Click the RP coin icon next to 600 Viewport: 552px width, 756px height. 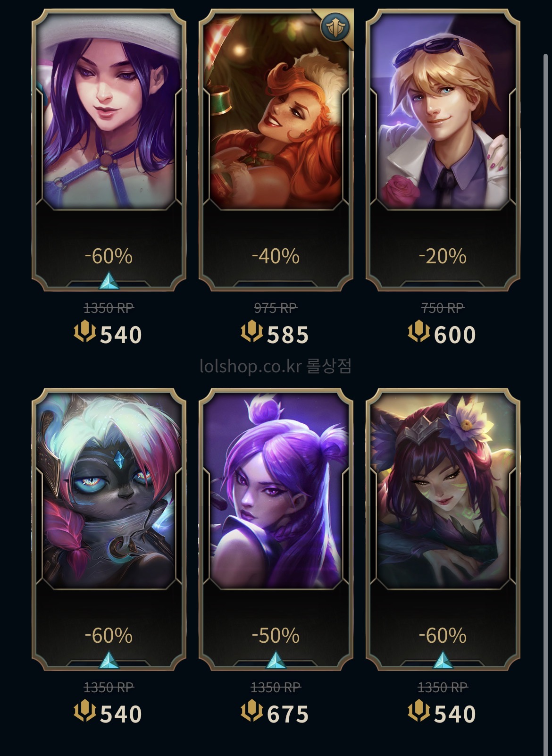418,332
